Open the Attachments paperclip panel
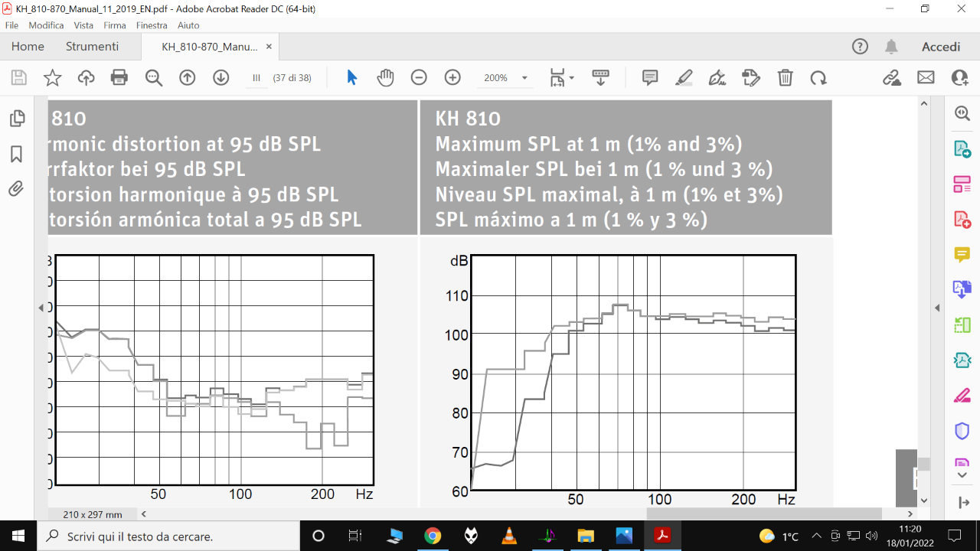 (16, 188)
